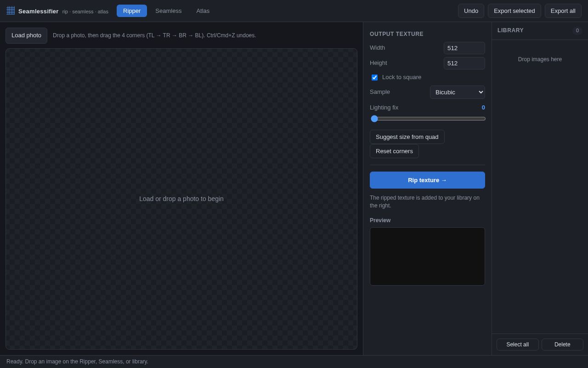The width and height of the screenshot is (588, 368).
Task: Click the 'Seamlessifier' app title
Action: (x=39, y=11)
